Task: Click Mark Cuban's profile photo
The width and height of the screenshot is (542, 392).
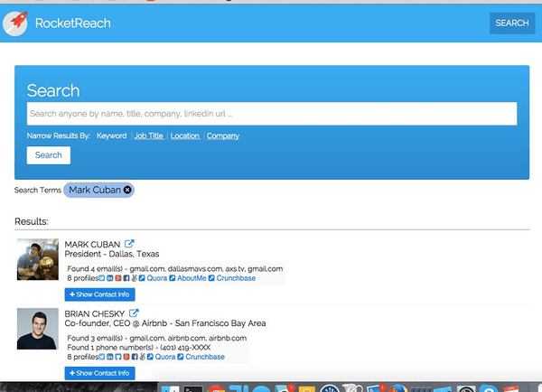Action: tap(38, 259)
